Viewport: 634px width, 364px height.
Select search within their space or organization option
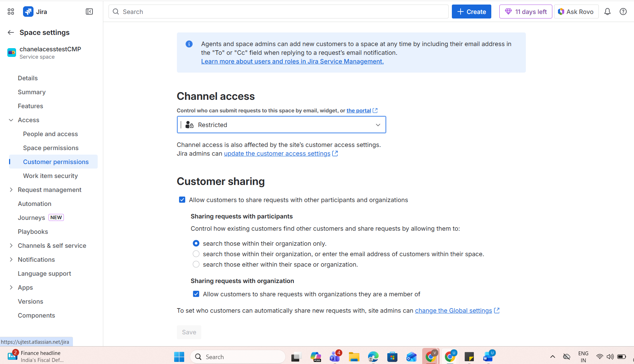[x=196, y=264]
